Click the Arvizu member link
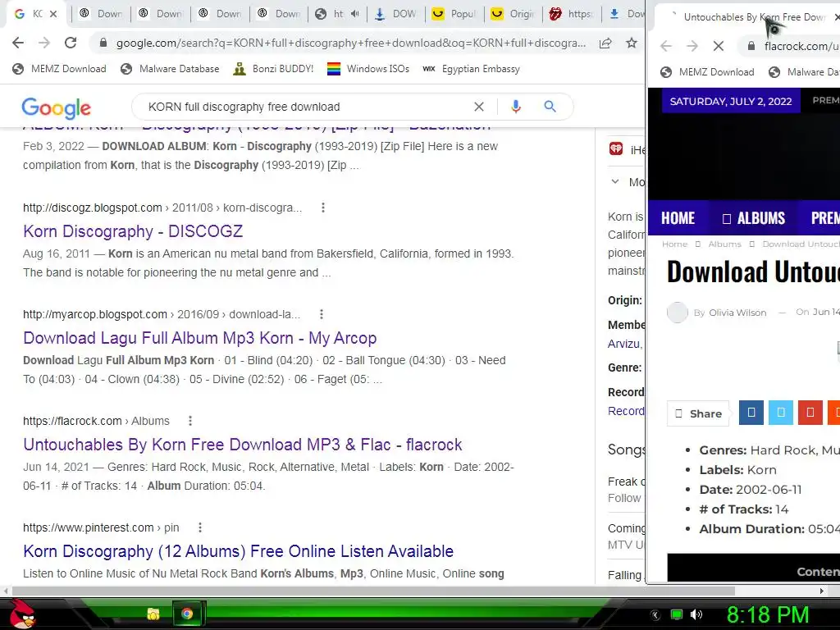This screenshot has height=630, width=840. point(624,344)
